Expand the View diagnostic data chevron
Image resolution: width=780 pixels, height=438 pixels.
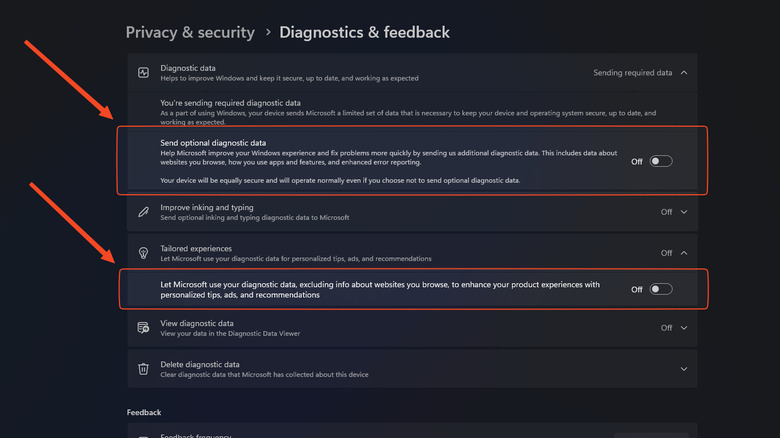click(x=684, y=327)
